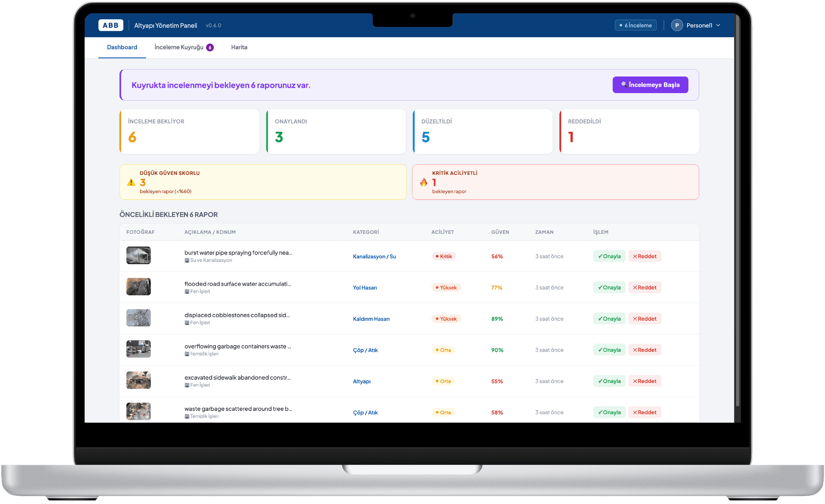The height and width of the screenshot is (504, 825).
Task: Click the Reddedildi stat card
Action: (x=629, y=131)
